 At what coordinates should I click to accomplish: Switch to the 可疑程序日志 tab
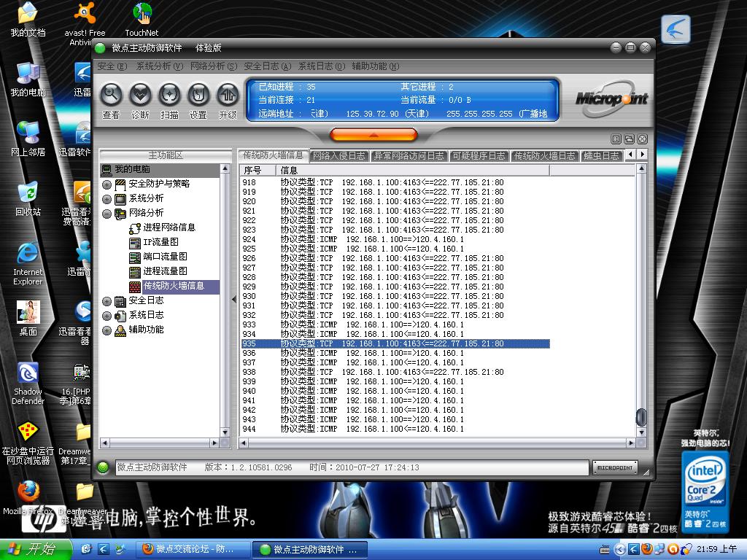(479, 156)
